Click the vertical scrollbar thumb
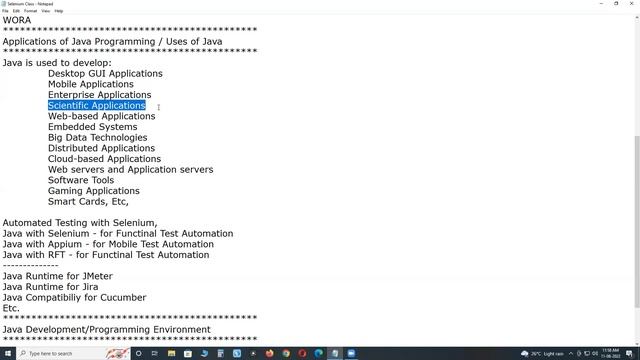Screen dimensions: 640x360 [637, 221]
